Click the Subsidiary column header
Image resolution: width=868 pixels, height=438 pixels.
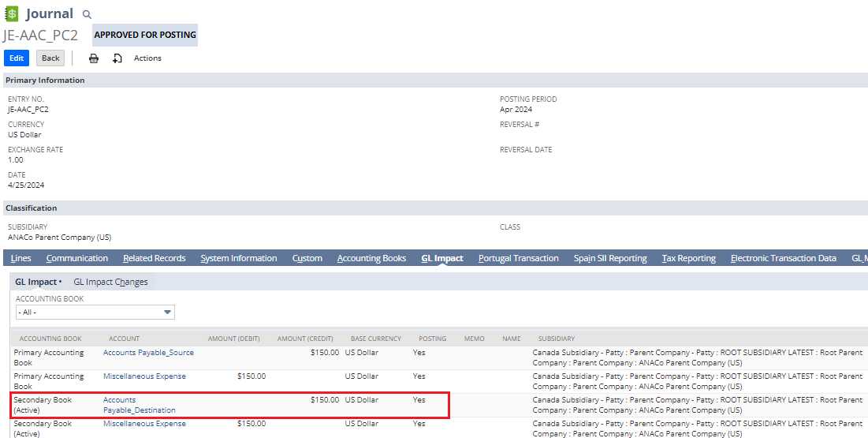click(557, 339)
